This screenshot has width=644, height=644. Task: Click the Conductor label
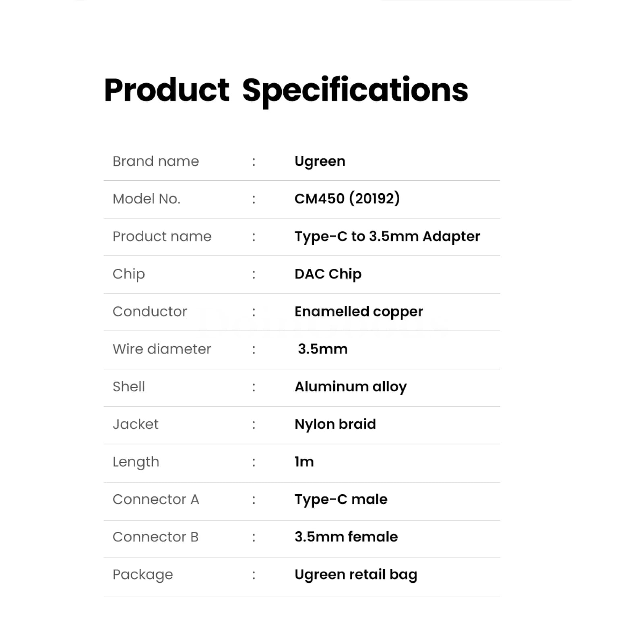(x=150, y=312)
